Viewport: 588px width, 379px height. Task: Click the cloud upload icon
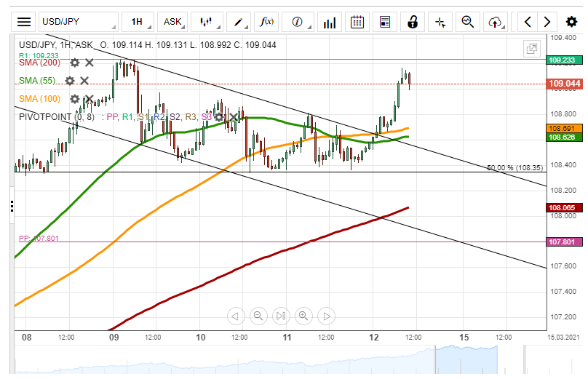(496, 22)
